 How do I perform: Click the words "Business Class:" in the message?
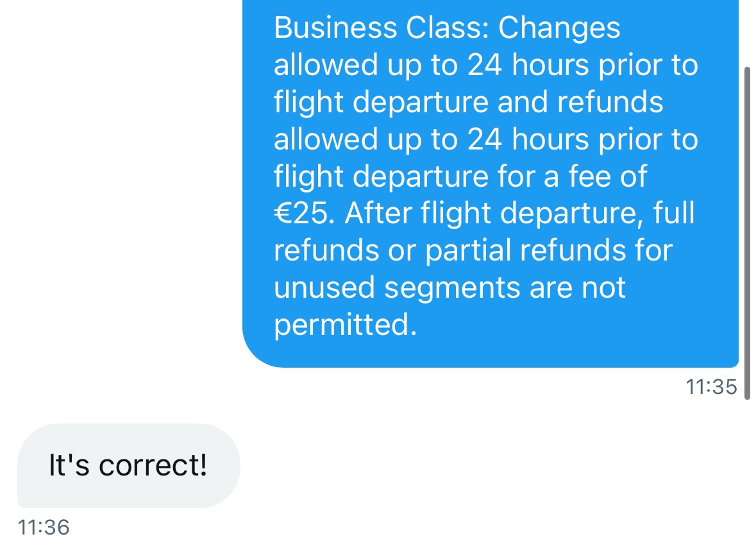(x=382, y=28)
